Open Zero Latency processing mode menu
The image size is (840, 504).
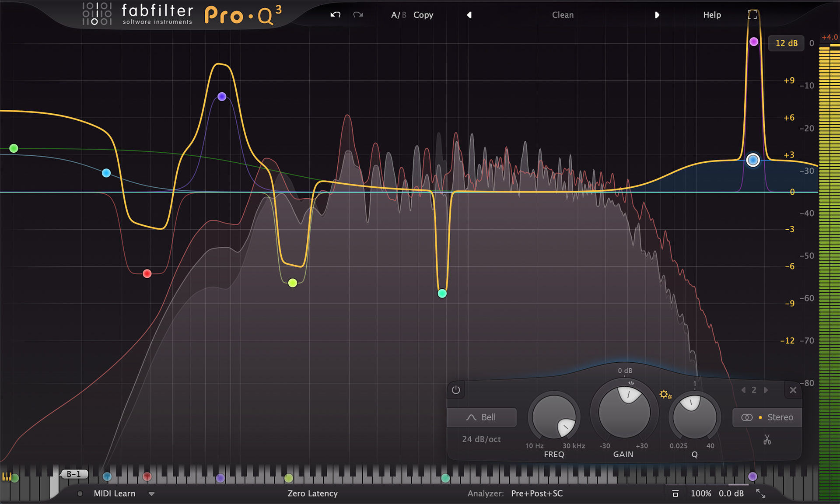[312, 493]
